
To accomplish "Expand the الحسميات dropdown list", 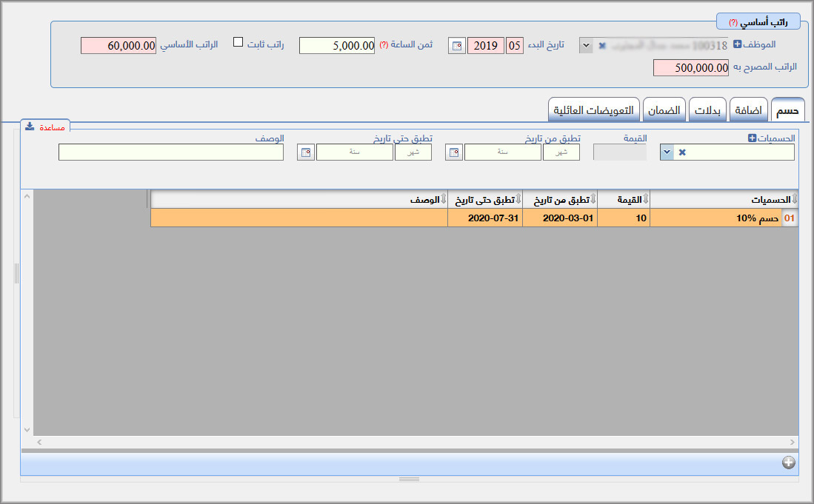I will [x=666, y=152].
